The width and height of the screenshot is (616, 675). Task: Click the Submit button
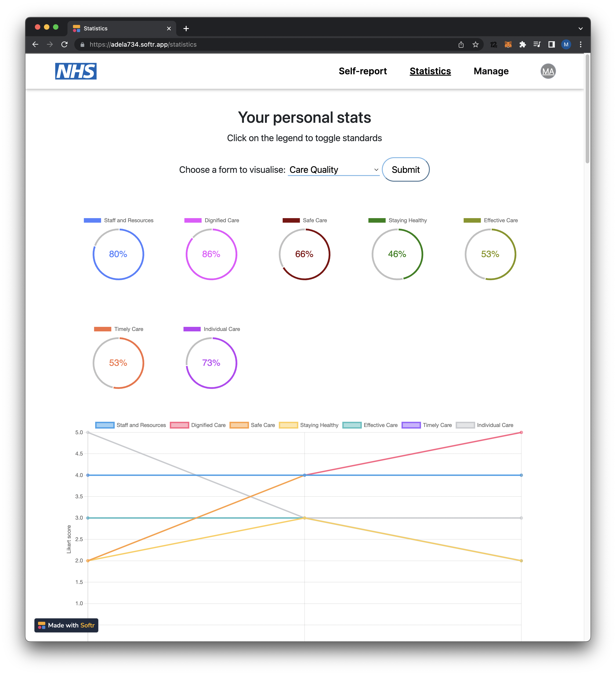pyautogui.click(x=406, y=169)
